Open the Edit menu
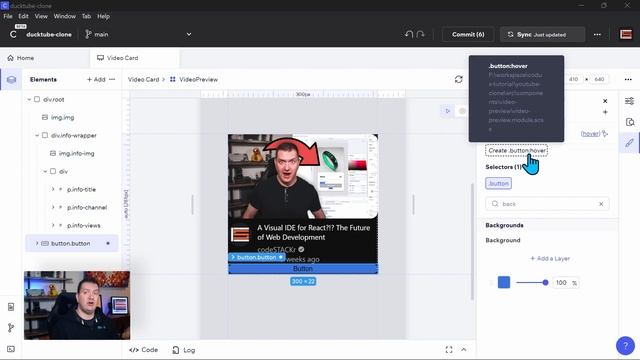This screenshot has height=360, width=640. 23,16
